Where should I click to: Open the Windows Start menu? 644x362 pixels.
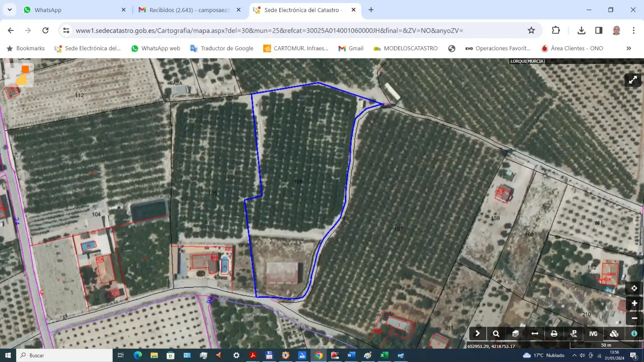(x=8, y=355)
